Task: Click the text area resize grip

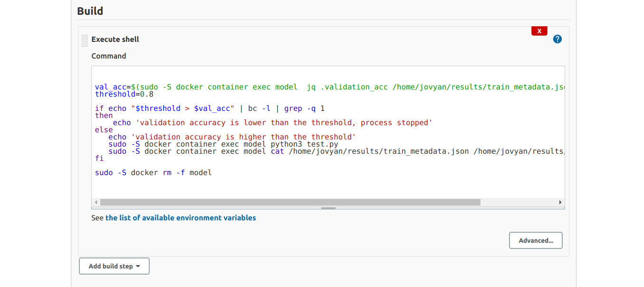Action: pos(328,208)
